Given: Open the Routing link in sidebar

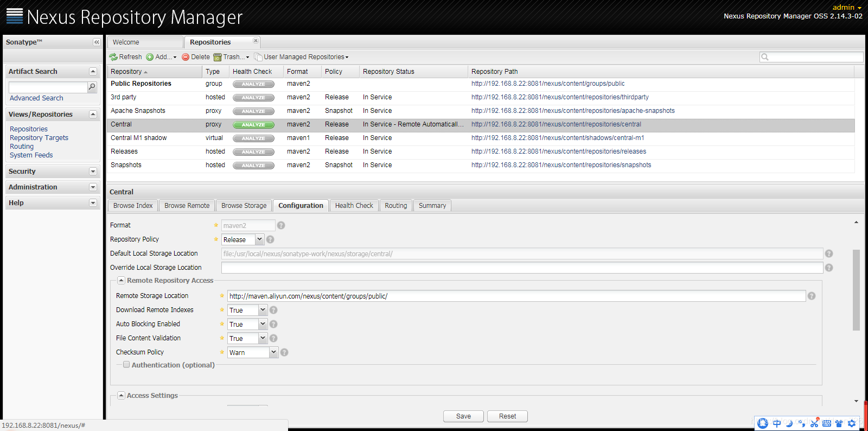Looking at the screenshot, I should [x=22, y=147].
